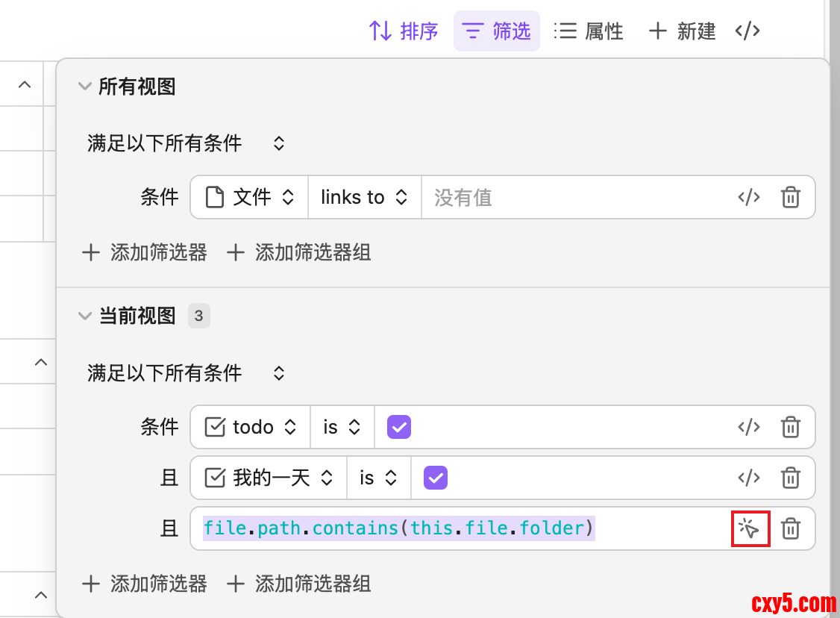The width and height of the screenshot is (840, 618).
Task: Switch 'links to' filter to advanced formula mode
Action: pyautogui.click(x=748, y=197)
